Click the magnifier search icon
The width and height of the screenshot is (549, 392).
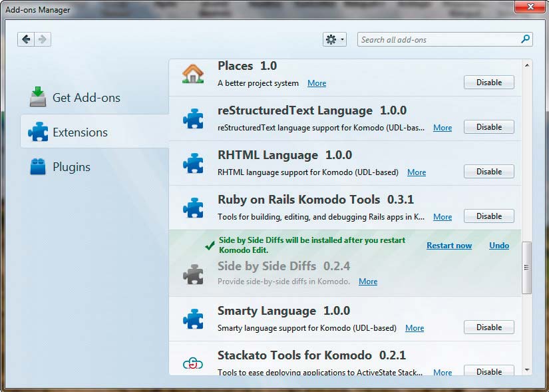525,39
